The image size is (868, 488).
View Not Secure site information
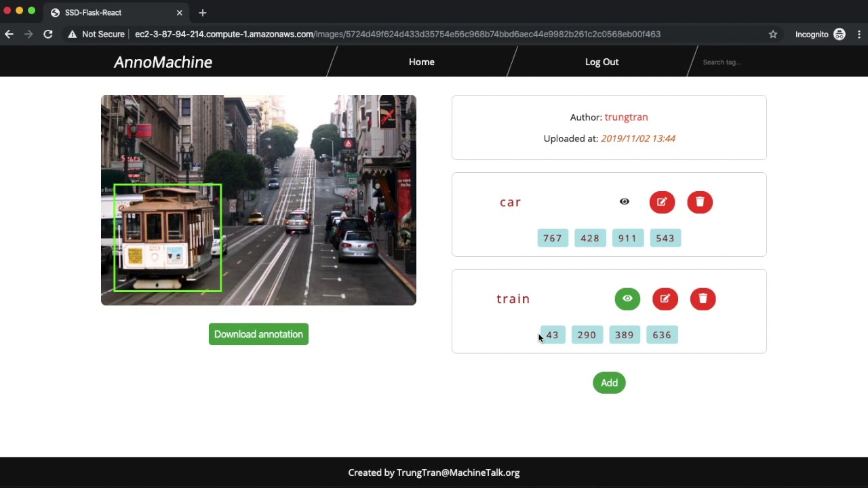pos(96,34)
